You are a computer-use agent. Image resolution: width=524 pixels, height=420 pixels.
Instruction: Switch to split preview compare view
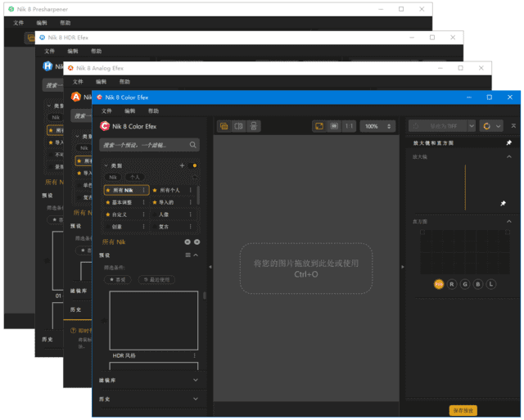(238, 126)
